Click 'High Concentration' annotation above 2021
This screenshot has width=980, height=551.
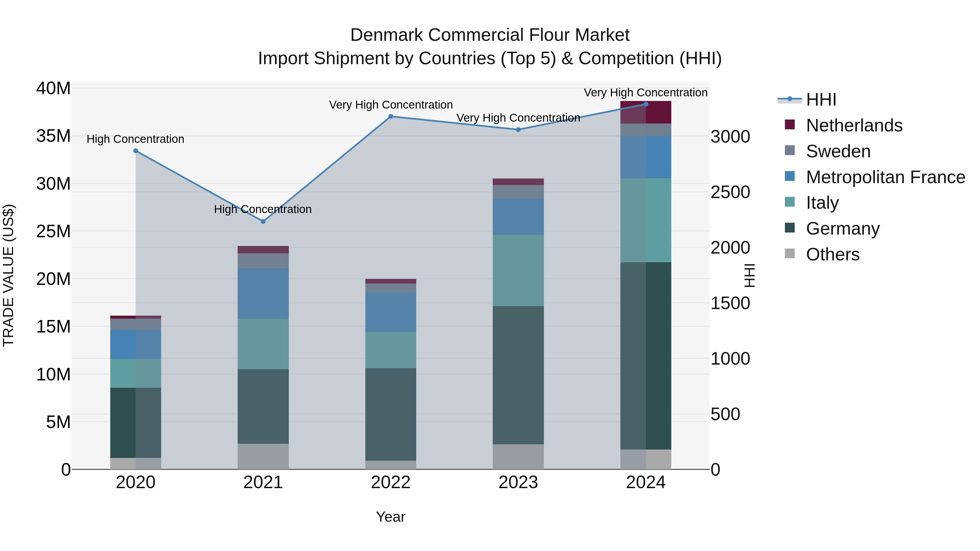pyautogui.click(x=263, y=209)
